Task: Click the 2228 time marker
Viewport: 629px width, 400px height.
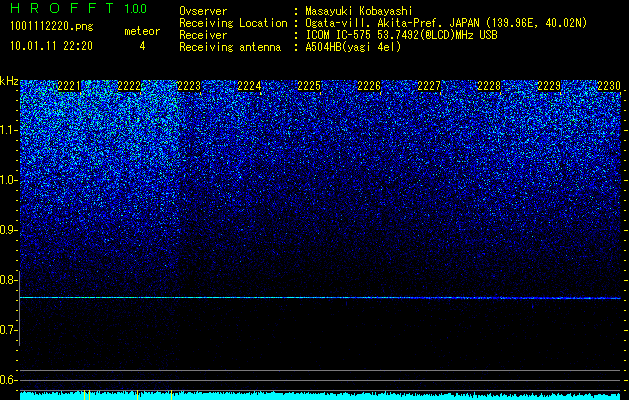Action: click(x=489, y=86)
